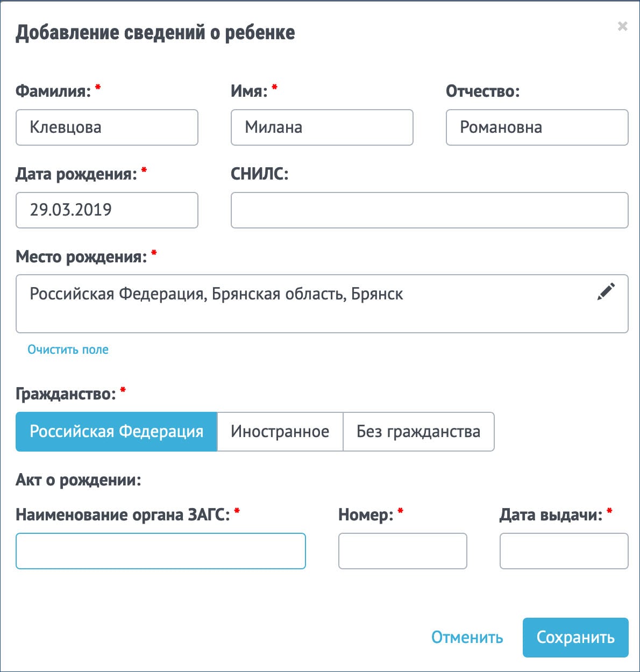The image size is (640, 672).
Task: Open the Дата выдачи input field
Action: [564, 551]
